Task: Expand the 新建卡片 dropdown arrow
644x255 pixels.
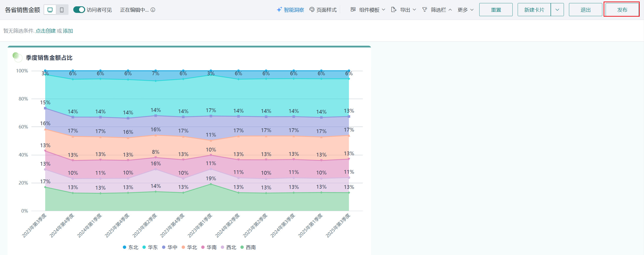Action: point(557,10)
